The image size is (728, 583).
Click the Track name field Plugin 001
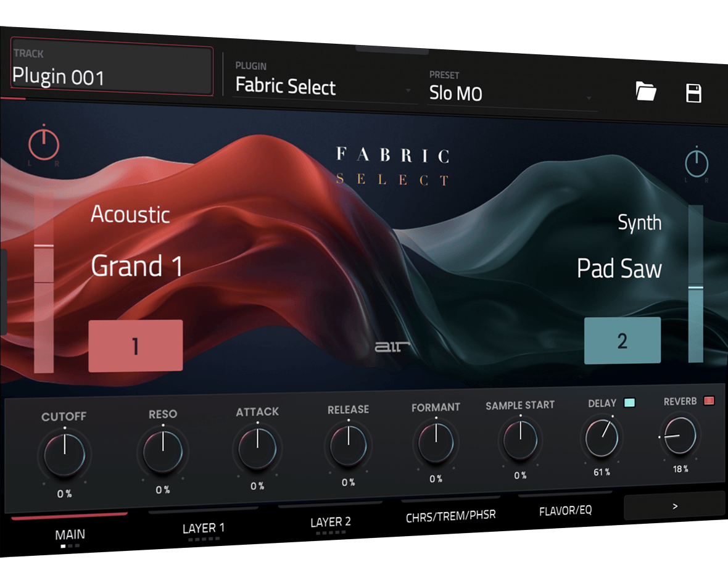click(x=112, y=72)
